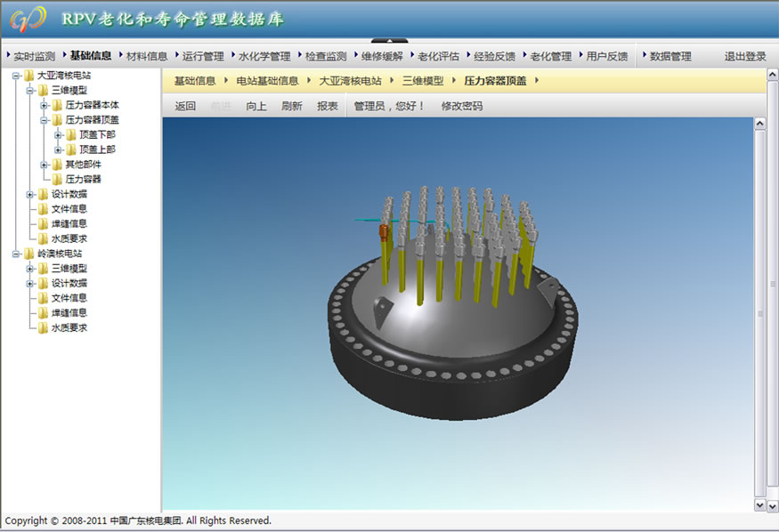Click the folder icon of 水质要求 under 岭澳核电站
The height and width of the screenshot is (532, 779).
(43, 328)
